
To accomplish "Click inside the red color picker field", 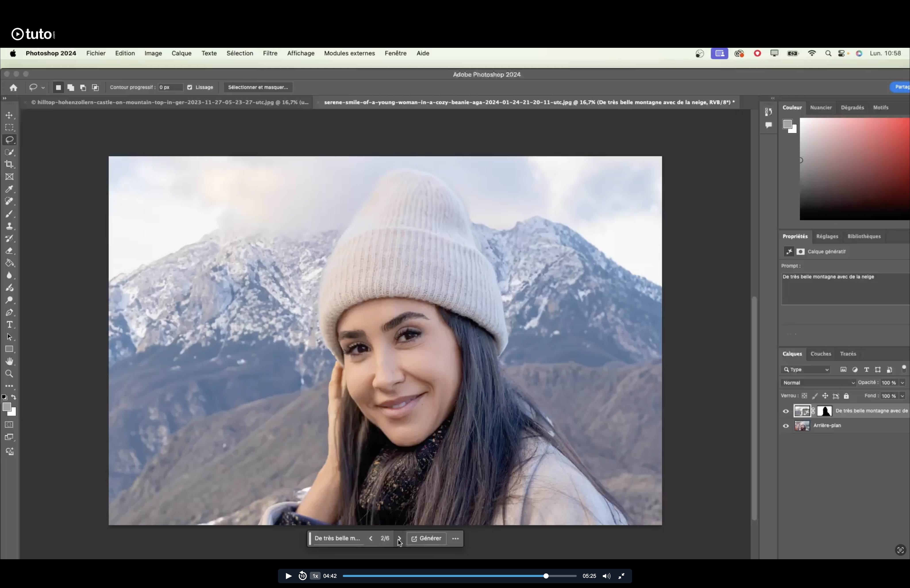I will pos(855,169).
